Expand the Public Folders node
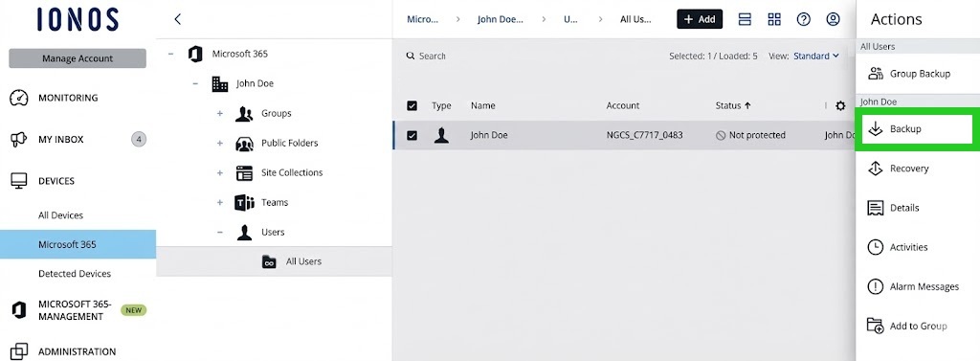Image resolution: width=980 pixels, height=361 pixels. click(219, 144)
